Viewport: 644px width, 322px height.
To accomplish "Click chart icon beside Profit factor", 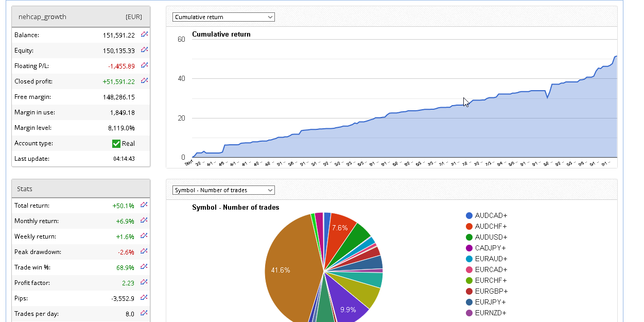I will [144, 282].
